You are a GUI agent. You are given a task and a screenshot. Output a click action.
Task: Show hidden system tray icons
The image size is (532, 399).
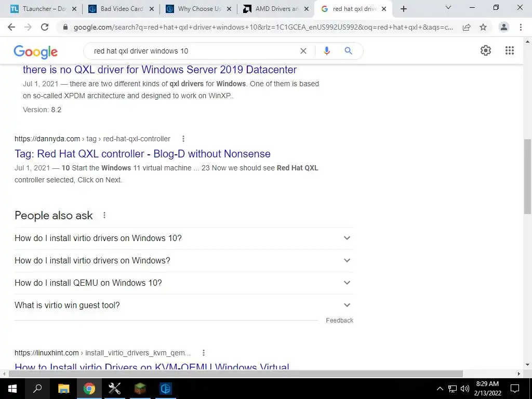[x=440, y=389]
